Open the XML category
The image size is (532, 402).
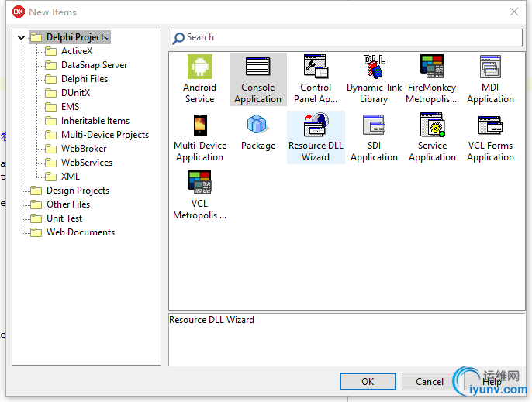click(x=71, y=177)
